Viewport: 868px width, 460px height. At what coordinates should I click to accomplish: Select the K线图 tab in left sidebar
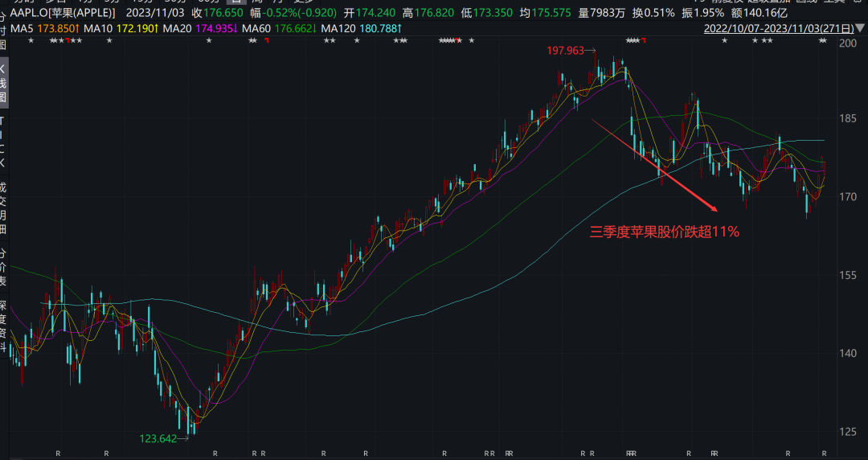point(3,84)
